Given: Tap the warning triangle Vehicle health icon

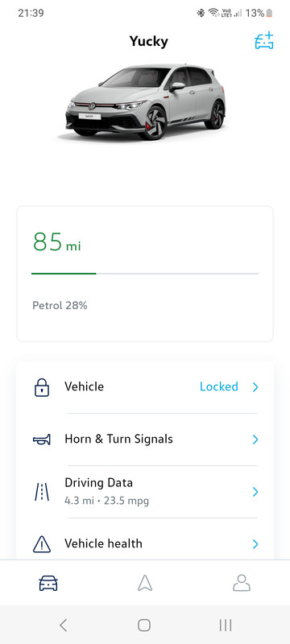Looking at the screenshot, I should (x=42, y=544).
